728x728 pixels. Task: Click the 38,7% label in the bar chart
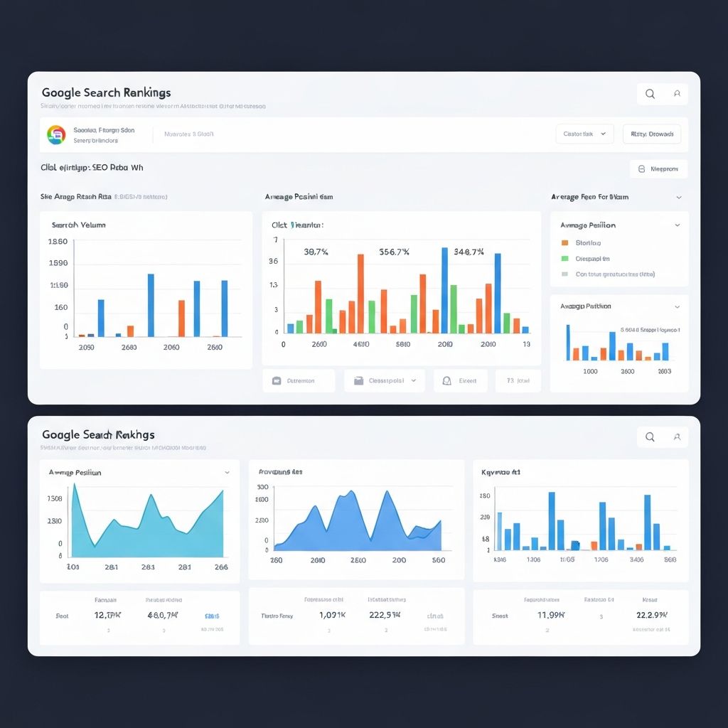[316, 252]
